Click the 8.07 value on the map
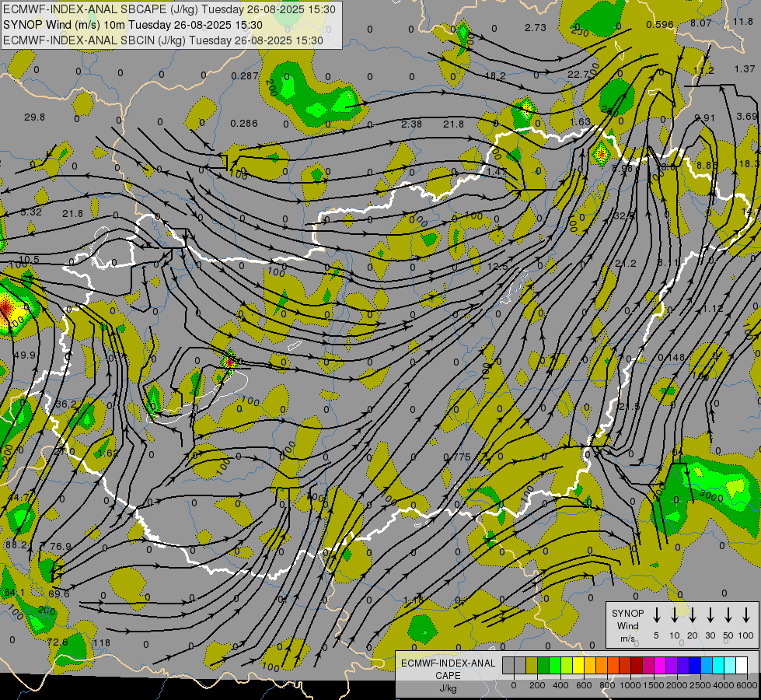 pyautogui.click(x=701, y=23)
